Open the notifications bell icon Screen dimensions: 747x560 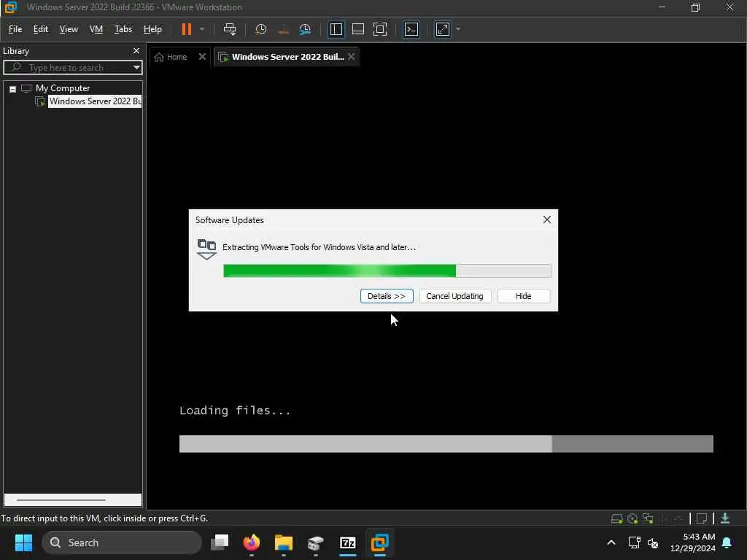pos(727,542)
